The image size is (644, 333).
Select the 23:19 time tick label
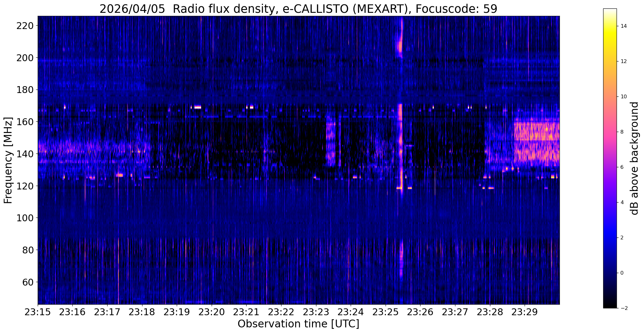177,312
